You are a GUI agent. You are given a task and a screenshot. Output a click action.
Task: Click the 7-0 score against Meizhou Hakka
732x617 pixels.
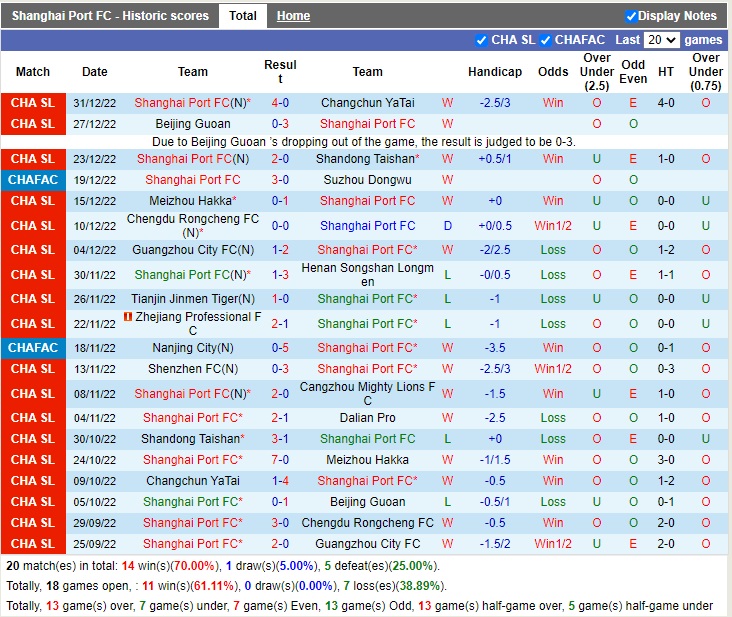pyautogui.click(x=280, y=460)
